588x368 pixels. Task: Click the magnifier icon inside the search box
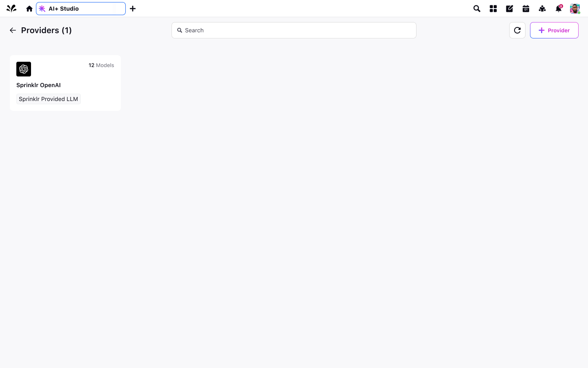coord(180,30)
